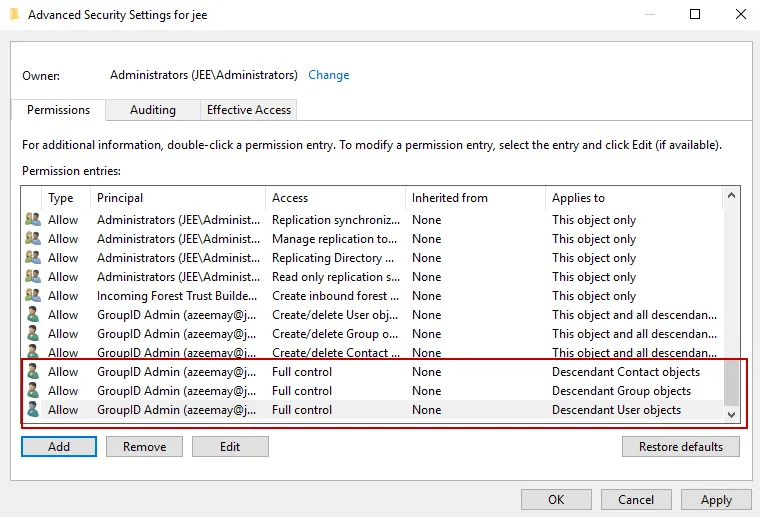
Task: Select the Create/delete User objects entry
Action: [x=372, y=314]
